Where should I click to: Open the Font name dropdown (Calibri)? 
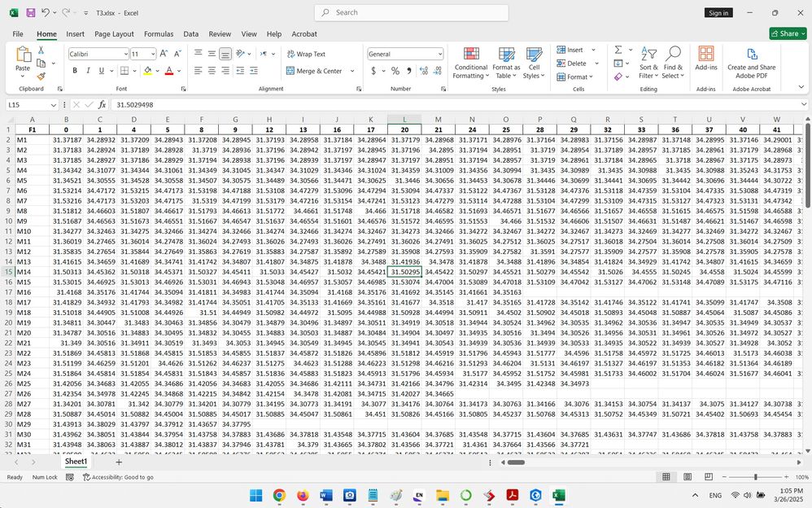125,54
